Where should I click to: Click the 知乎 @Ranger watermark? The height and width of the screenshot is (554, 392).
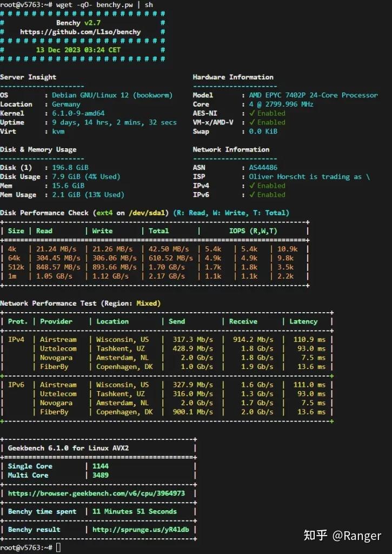(342, 536)
